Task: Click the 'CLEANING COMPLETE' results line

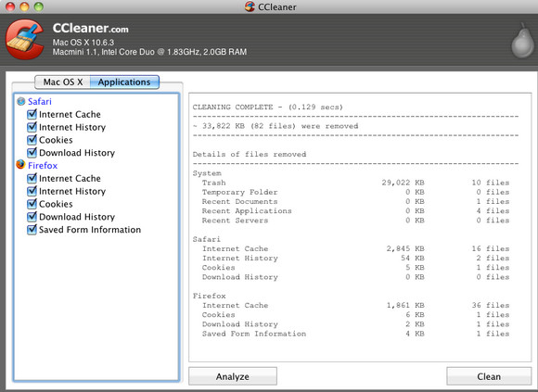Action: pos(268,107)
